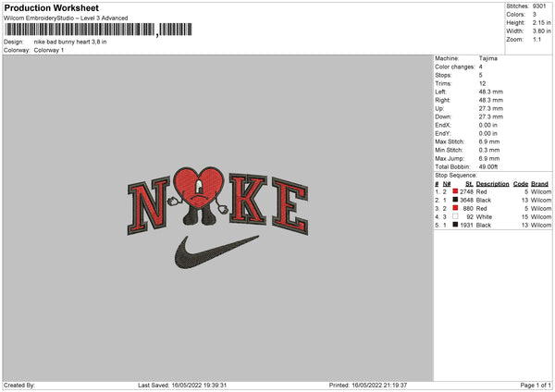This screenshot has height=392, width=555.
Task: Click stitch count 3648 in stop 2
Action: 466,201
